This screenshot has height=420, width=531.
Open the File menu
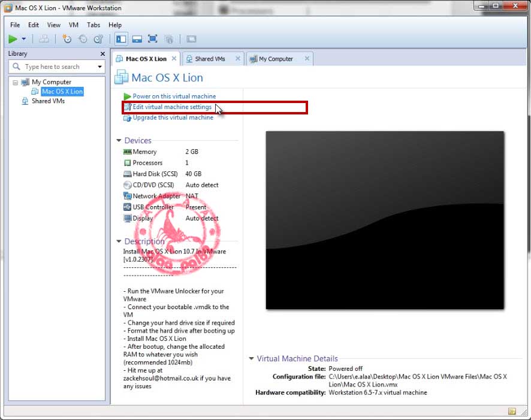15,25
